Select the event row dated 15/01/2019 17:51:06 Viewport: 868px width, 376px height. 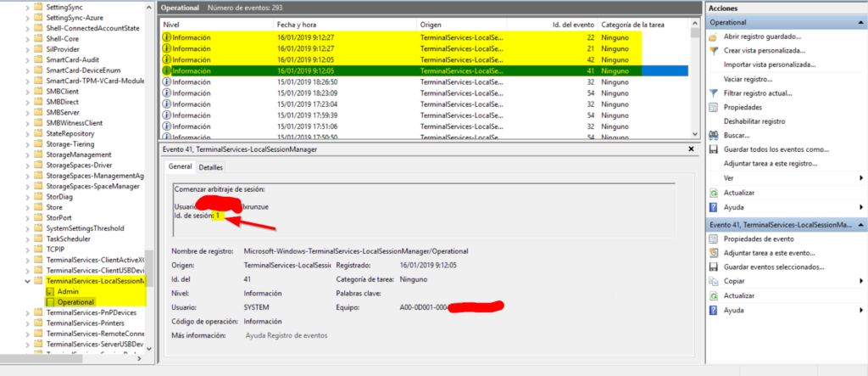[424, 126]
